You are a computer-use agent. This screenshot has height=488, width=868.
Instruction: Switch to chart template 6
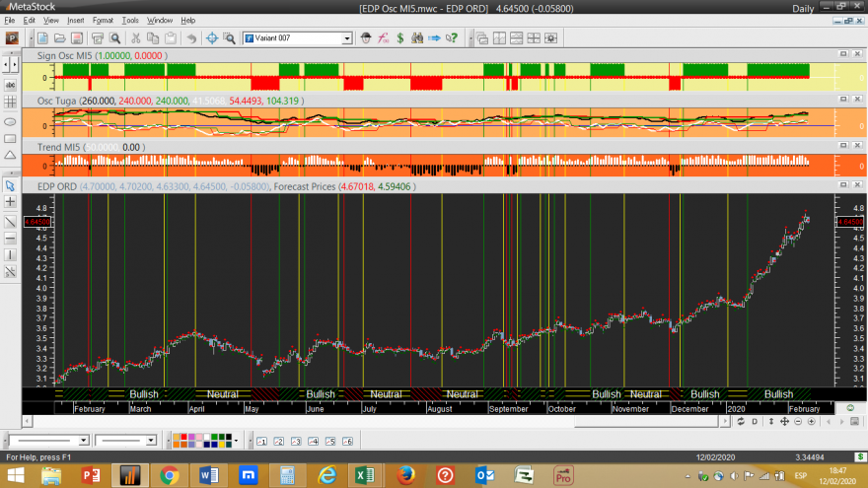(x=347, y=441)
